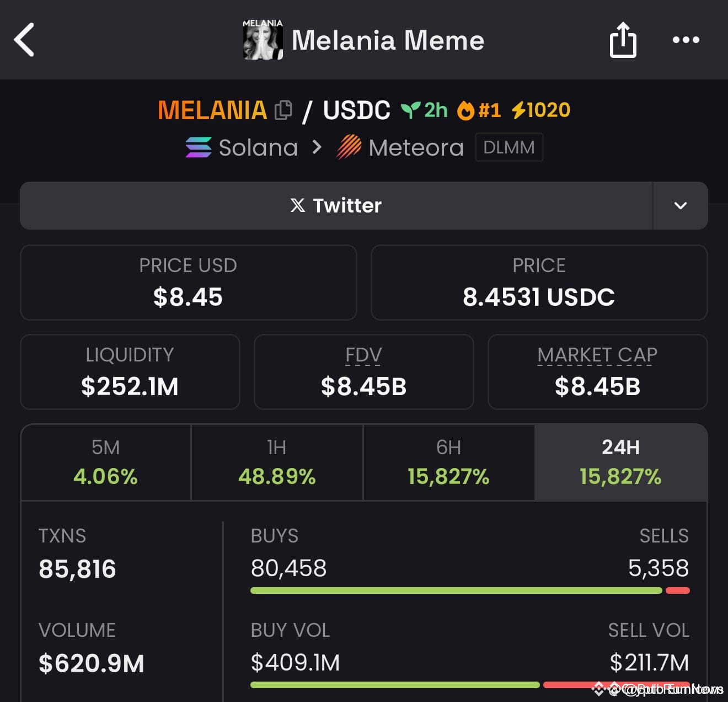Screen dimensions: 728x702
Task: Click the buys versus sells ratio bar
Action: point(469,591)
